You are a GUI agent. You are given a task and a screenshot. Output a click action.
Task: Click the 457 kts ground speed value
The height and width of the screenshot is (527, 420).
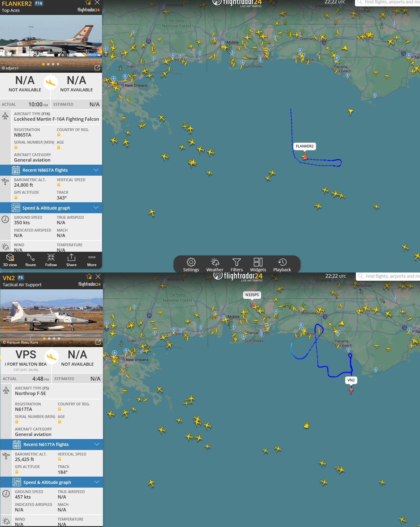(23, 497)
